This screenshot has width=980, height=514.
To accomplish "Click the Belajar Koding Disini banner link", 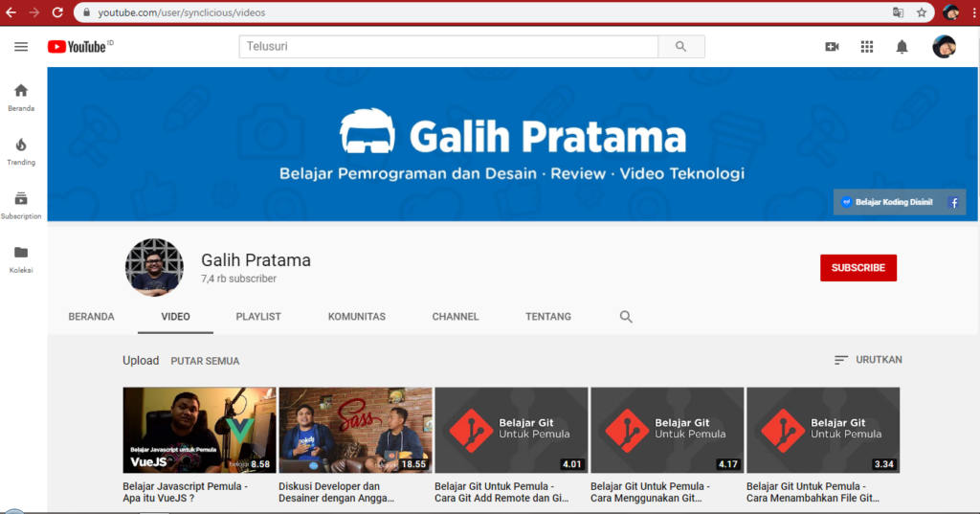I will coord(887,202).
